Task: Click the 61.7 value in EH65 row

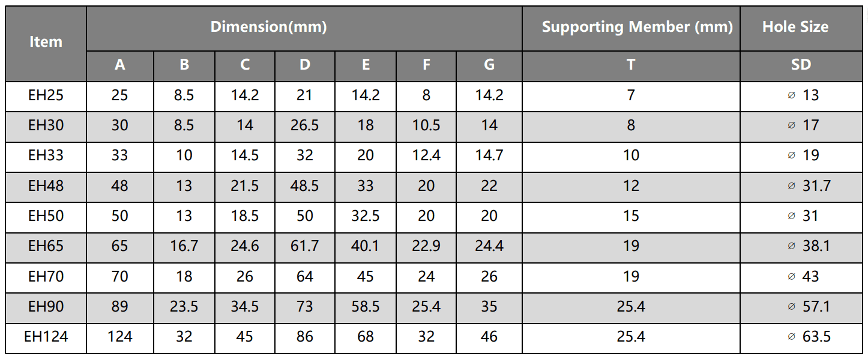Action: [x=305, y=246]
